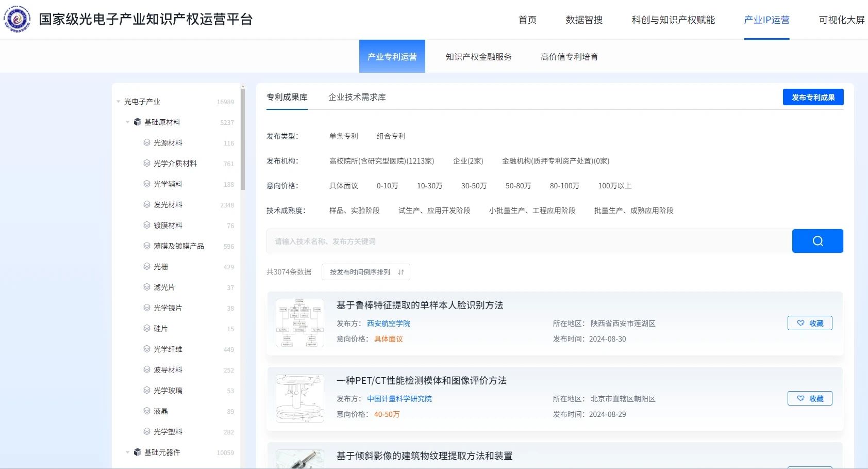
Task: Open 科创与知识产权赋能 navigation item
Action: tap(674, 20)
